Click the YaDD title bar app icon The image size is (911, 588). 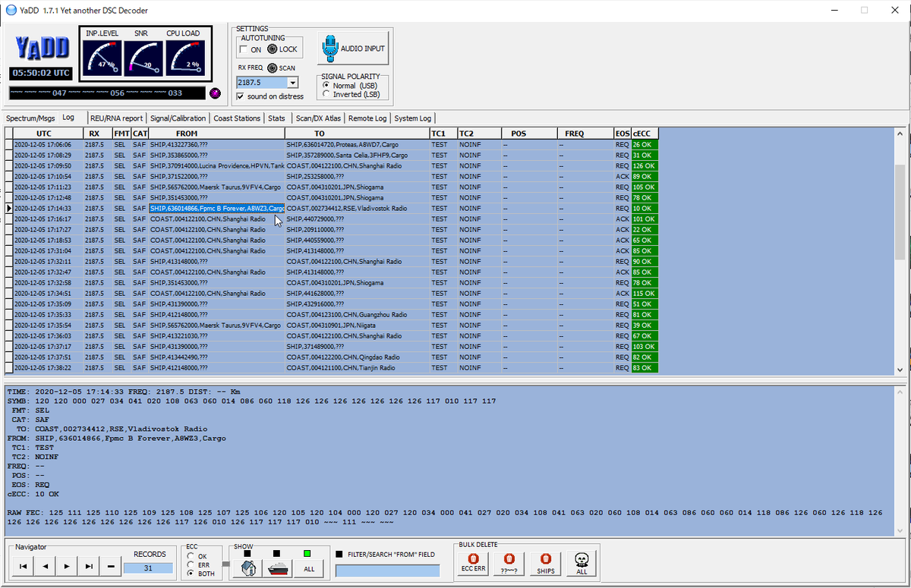click(x=11, y=10)
